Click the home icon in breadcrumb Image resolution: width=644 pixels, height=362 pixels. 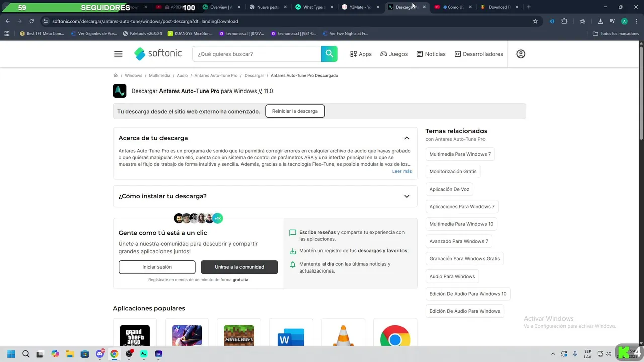pyautogui.click(x=116, y=75)
